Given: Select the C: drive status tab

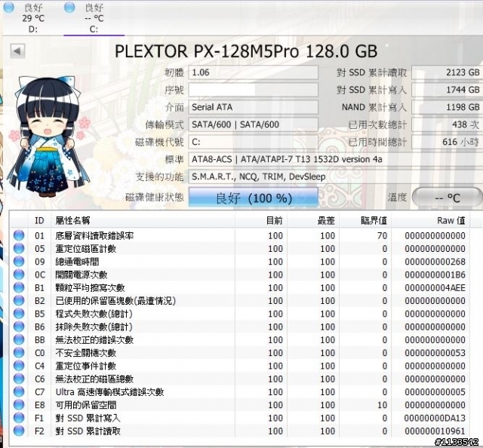Looking at the screenshot, I should pos(94,18).
